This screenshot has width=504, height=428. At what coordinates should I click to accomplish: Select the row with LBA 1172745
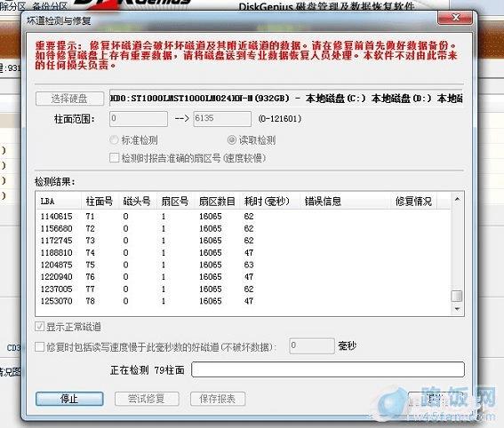pyautogui.click(x=244, y=240)
